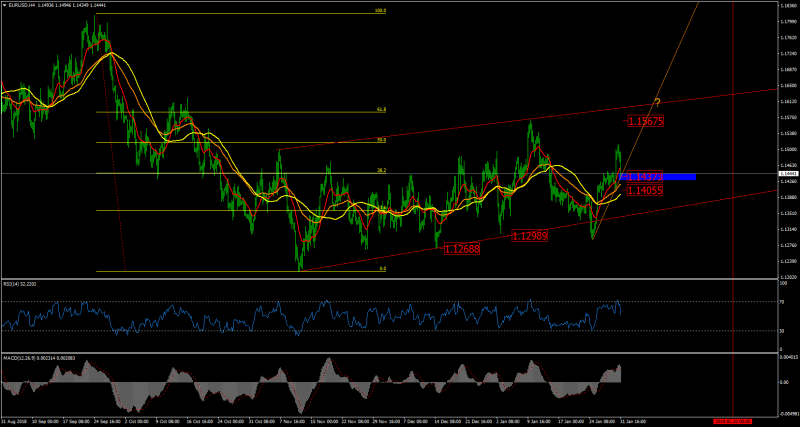The height and width of the screenshot is (427, 800).
Task: Click the MACD 0.00 axis value
Action: [784, 382]
